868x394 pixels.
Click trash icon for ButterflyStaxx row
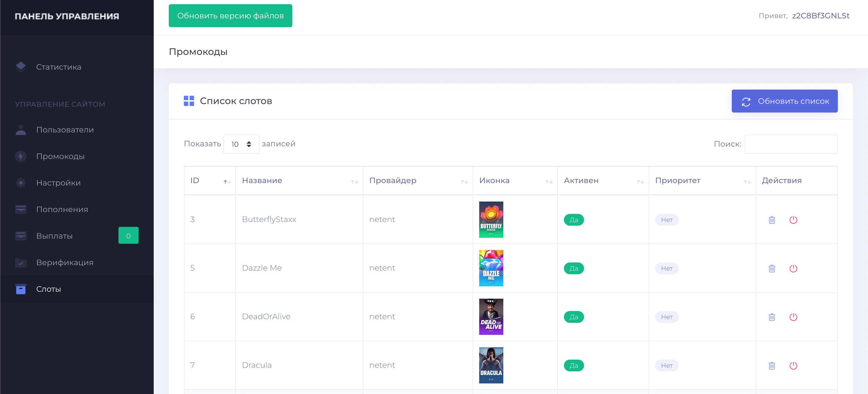(x=772, y=220)
